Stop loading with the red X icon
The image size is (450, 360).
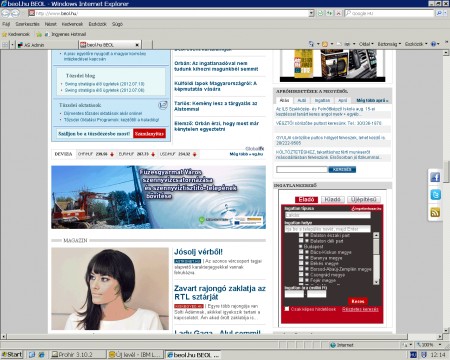tap(339, 13)
